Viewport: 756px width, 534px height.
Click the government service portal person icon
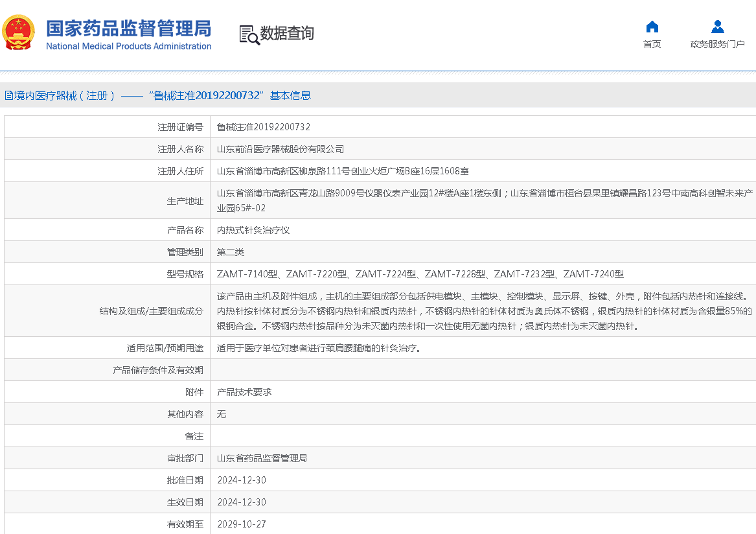pos(717,27)
